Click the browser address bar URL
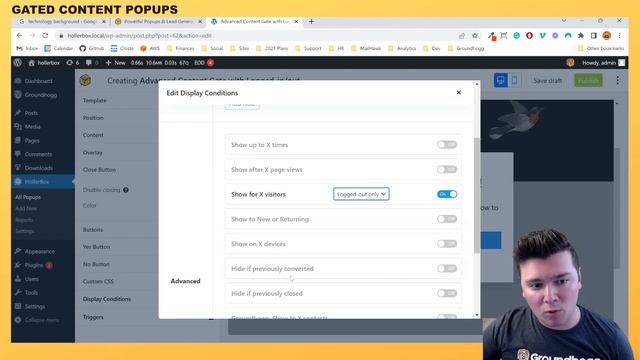This screenshot has height=360, width=640. 140,36
